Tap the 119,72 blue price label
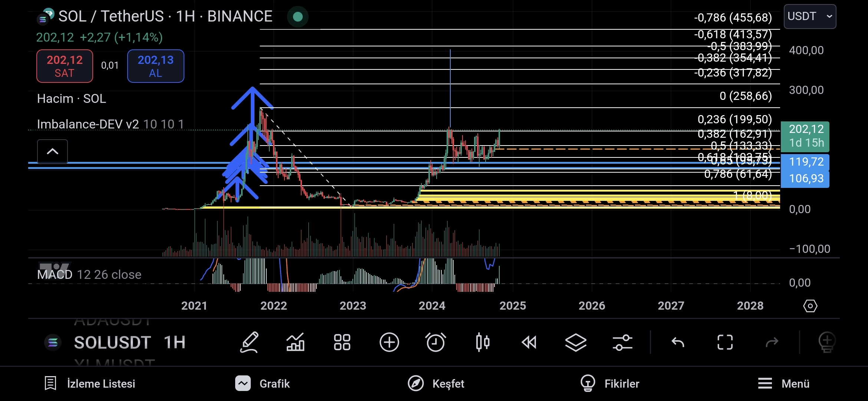 pos(805,162)
